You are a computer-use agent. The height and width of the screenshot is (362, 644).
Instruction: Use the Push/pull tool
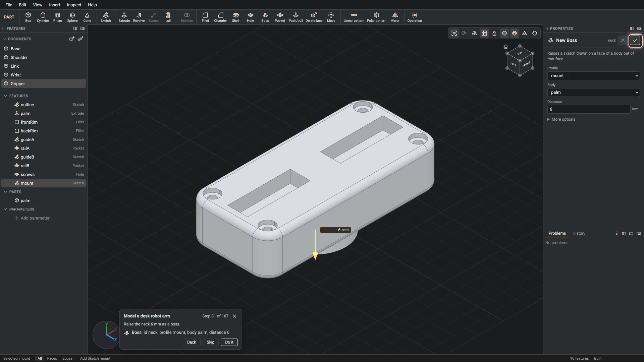coord(296,17)
